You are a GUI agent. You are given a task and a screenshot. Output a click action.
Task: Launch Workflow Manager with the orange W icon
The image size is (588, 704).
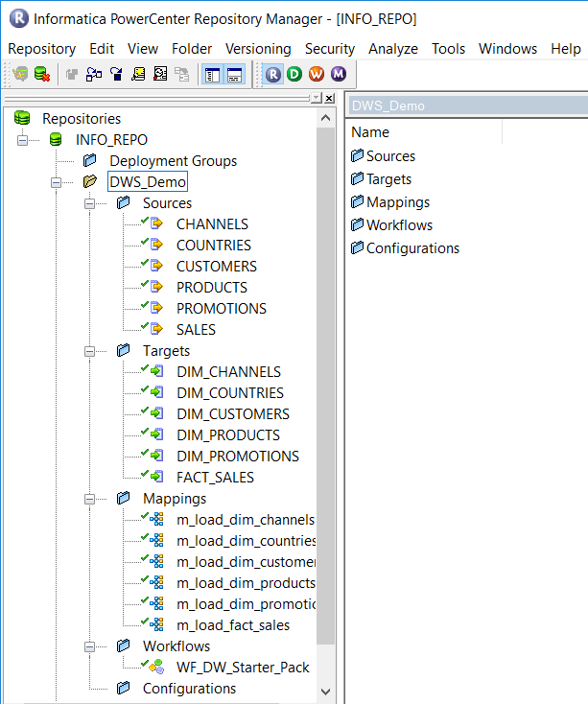(x=317, y=74)
